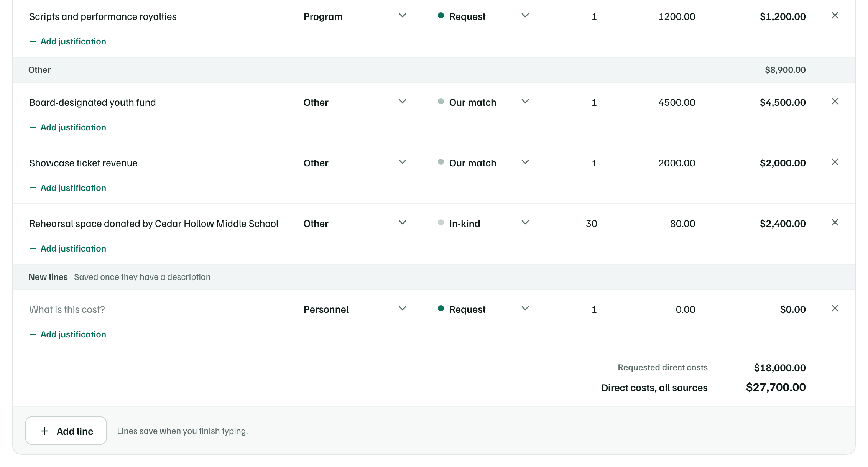Add justification for Showcase ticket revenue
Viewport: 868px width, 467px height.
tap(68, 188)
